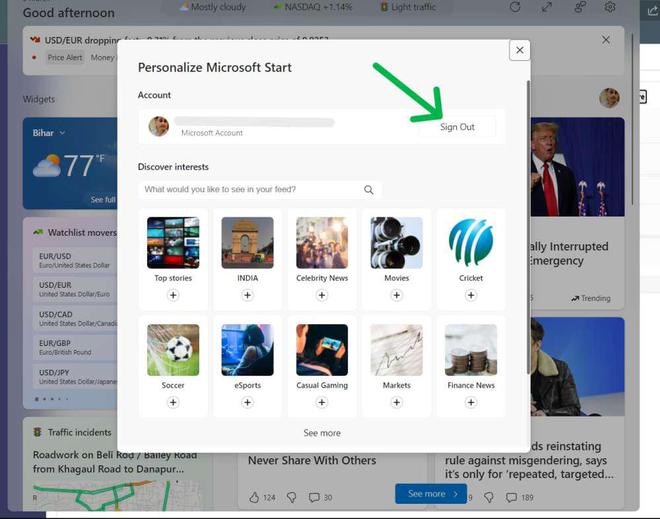Open the Markets chart thumbnail
The image size is (660, 519).
point(397,350)
